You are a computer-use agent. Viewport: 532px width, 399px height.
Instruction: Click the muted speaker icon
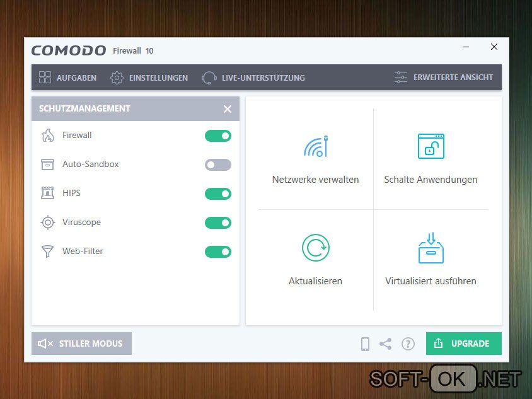pos(45,344)
